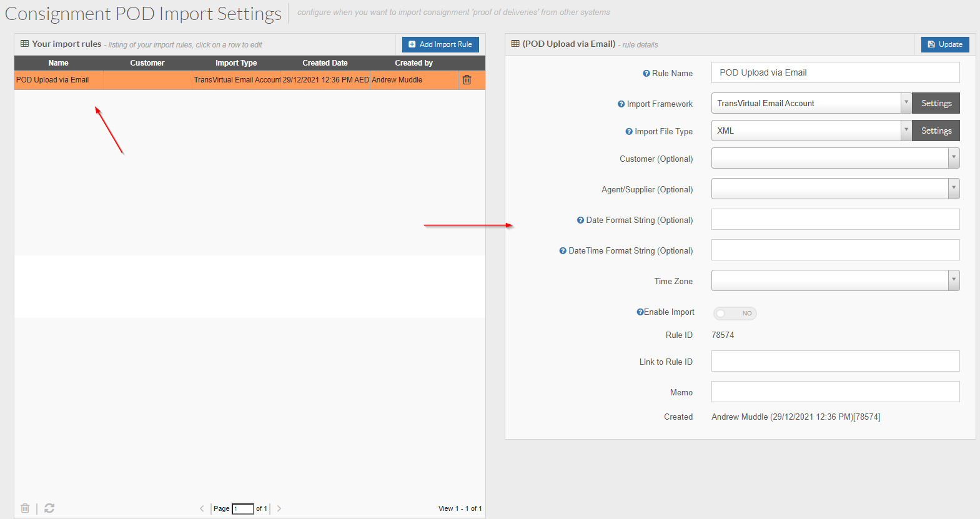Open help icon for Date Format String
The image size is (980, 519).
pos(580,220)
